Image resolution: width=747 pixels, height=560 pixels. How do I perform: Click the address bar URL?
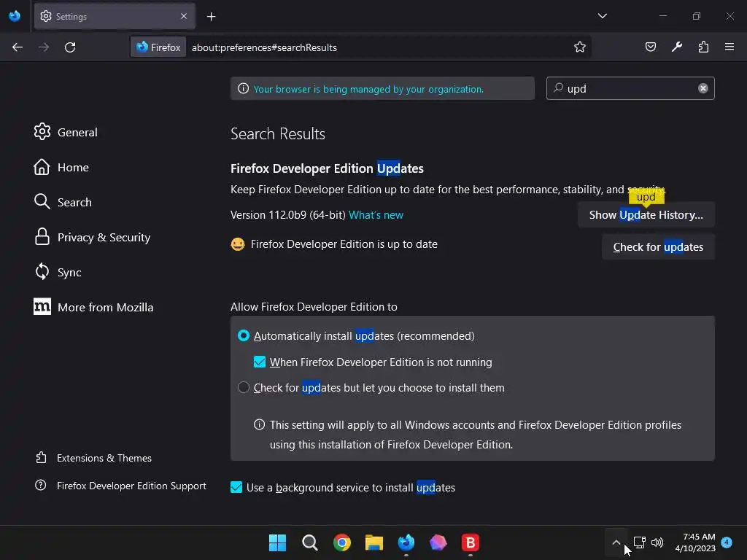(264, 47)
